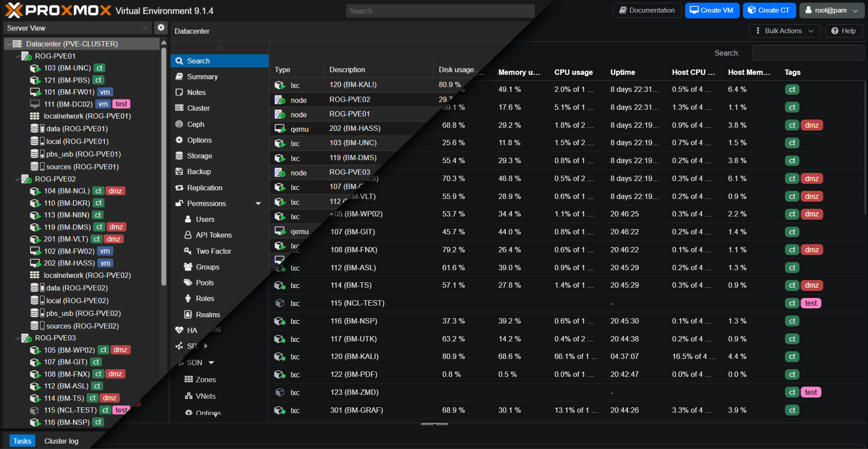The width and height of the screenshot is (868, 449).
Task: Click the Proxmox logo icon
Action: point(14,10)
